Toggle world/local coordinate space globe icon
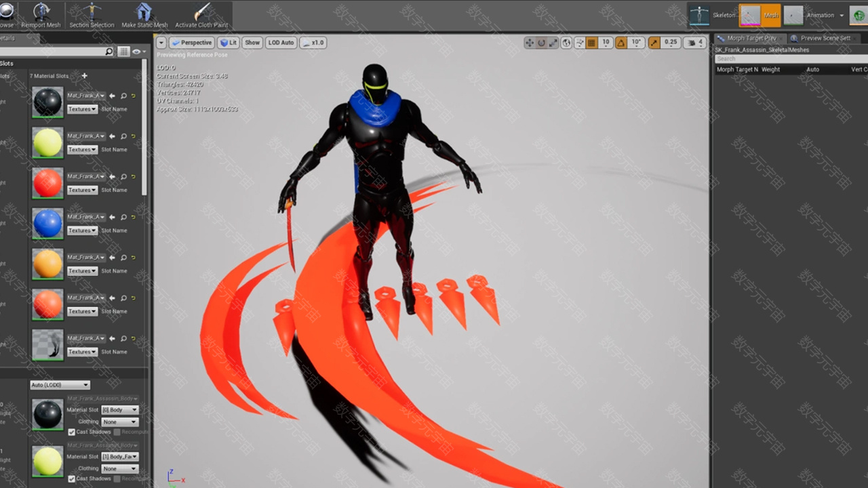Image resolution: width=868 pixels, height=488 pixels. pos(566,43)
